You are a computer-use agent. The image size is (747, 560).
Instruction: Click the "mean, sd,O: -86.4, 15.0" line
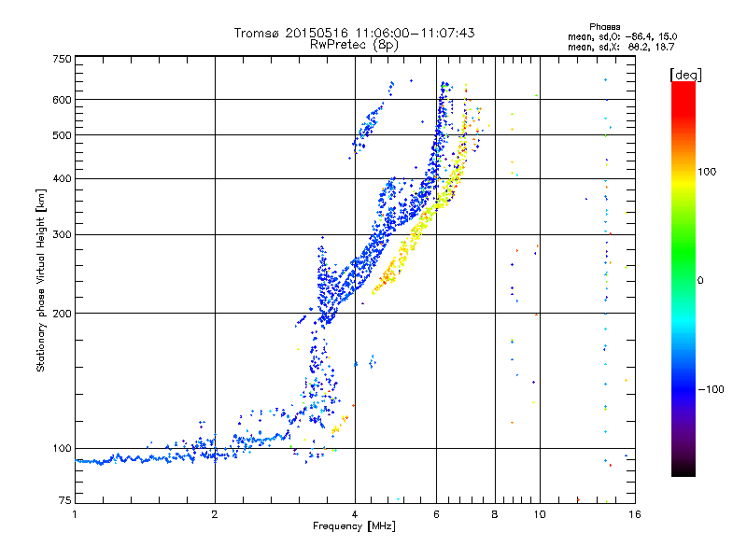[622, 36]
